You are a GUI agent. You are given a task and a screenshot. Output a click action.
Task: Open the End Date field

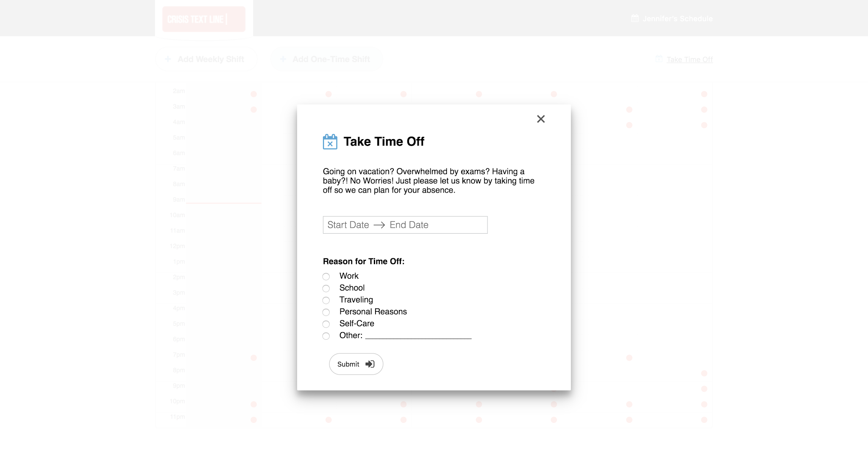pyautogui.click(x=409, y=225)
